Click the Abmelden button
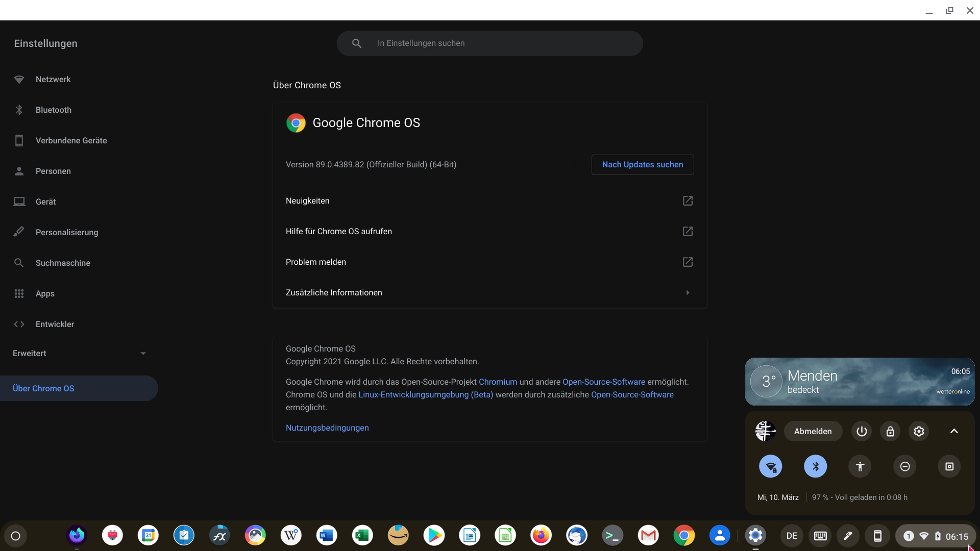The image size is (980, 551). click(x=813, y=432)
